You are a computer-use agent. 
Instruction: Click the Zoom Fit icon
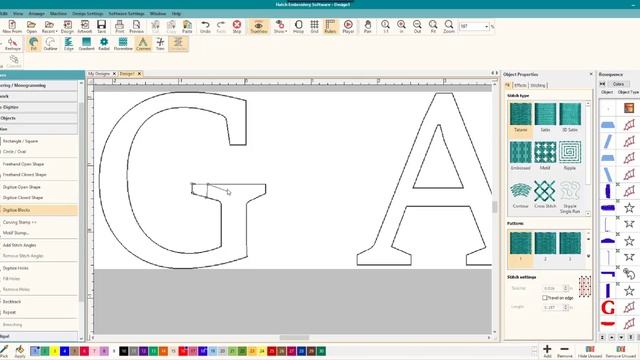433,27
